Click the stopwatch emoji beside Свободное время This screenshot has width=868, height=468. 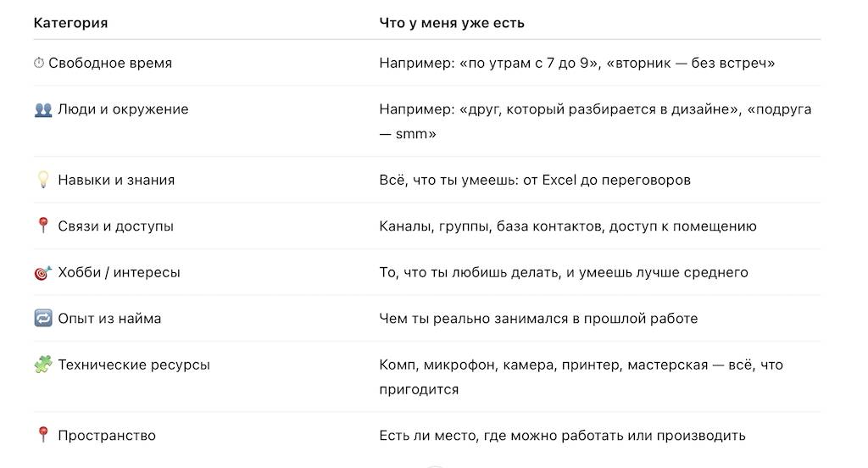pyautogui.click(x=39, y=63)
